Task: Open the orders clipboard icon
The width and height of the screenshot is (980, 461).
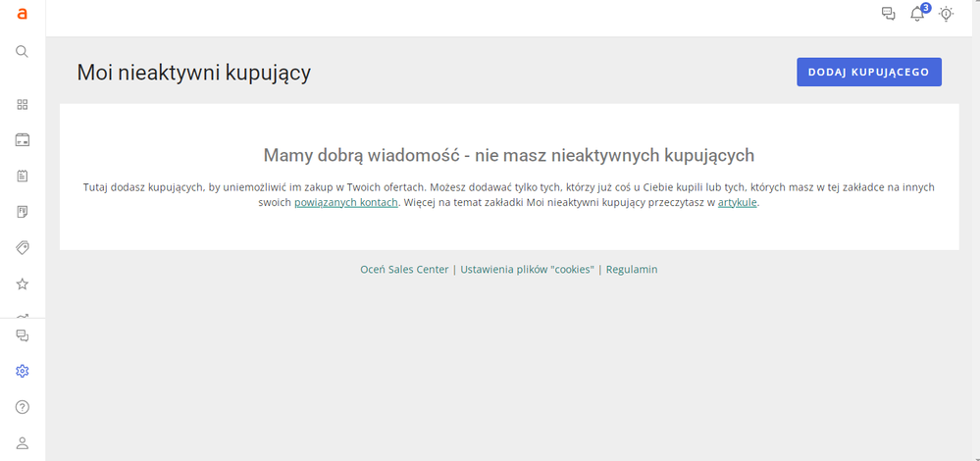Action: pyautogui.click(x=22, y=177)
